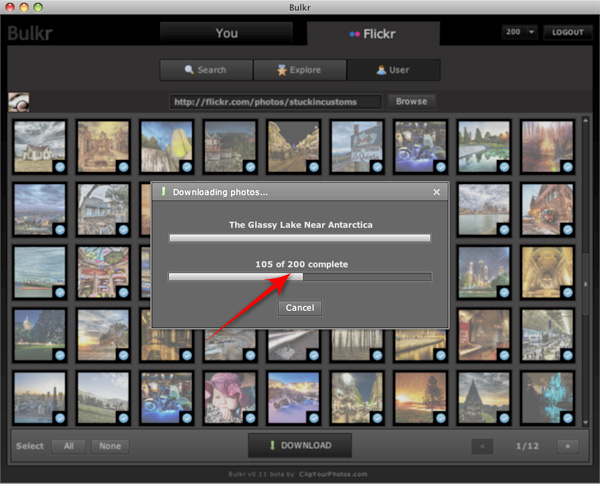Click the ClipYourPhotos.com link

coord(333,474)
